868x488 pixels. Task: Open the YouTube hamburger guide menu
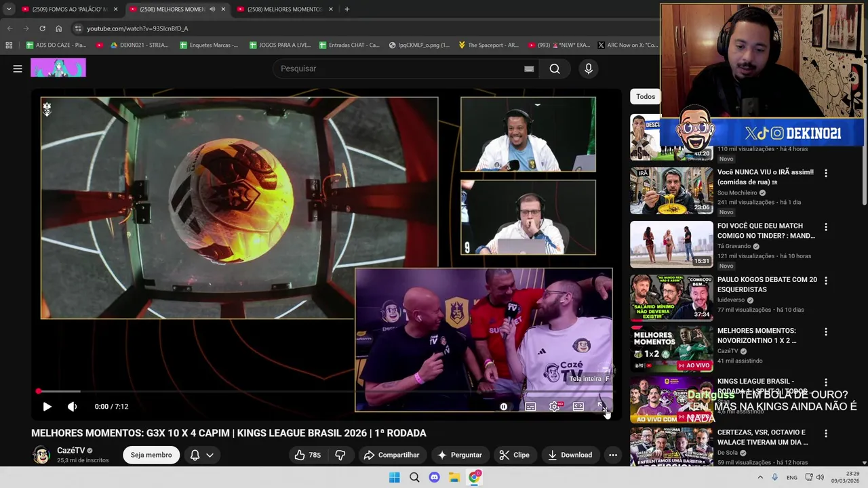(x=18, y=68)
